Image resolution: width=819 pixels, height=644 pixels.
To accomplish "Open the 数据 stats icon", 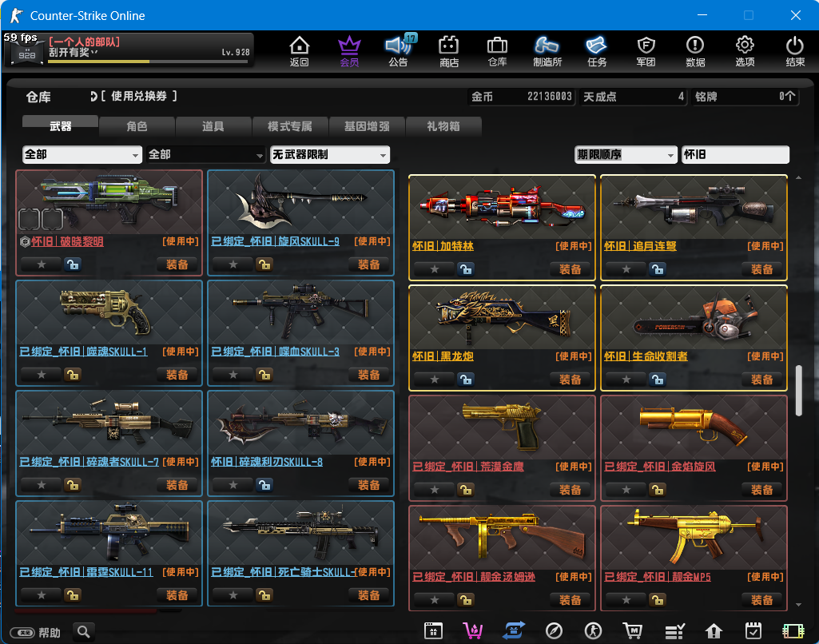I will (x=695, y=51).
